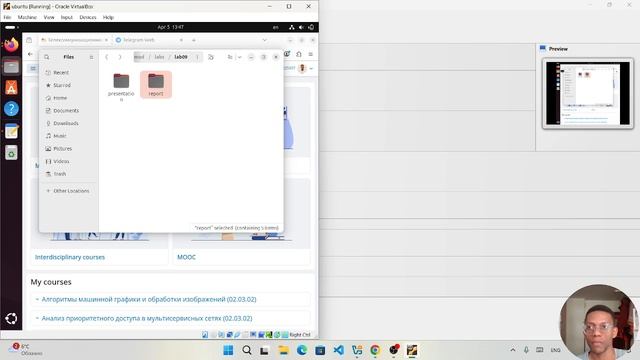This screenshot has height=360, width=640.
Task: Show Applications grid in Ubuntu dock
Action: tap(11, 319)
